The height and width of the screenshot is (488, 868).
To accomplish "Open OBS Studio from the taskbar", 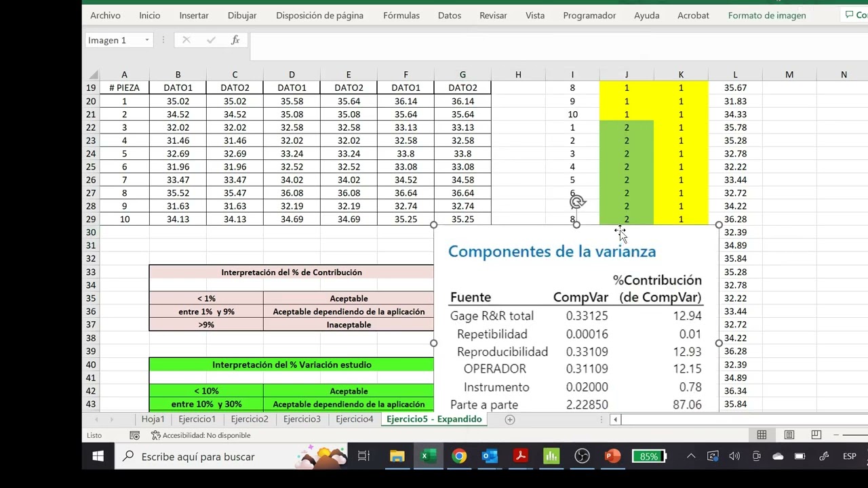I will pos(583,456).
